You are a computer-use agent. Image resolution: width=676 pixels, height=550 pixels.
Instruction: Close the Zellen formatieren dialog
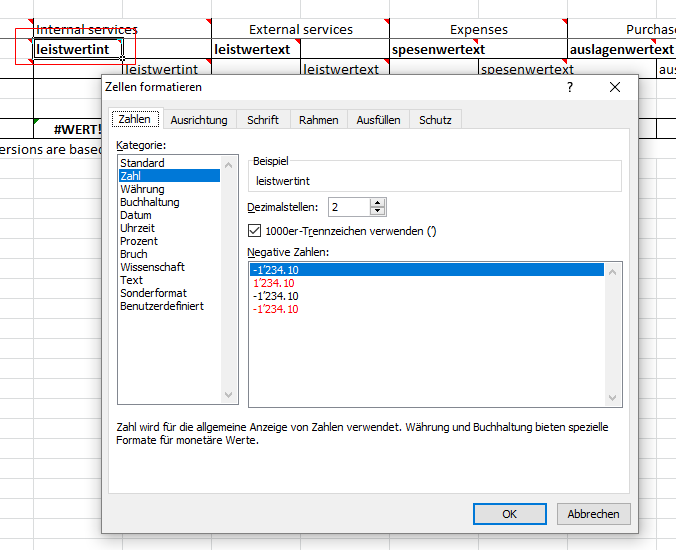coord(615,87)
